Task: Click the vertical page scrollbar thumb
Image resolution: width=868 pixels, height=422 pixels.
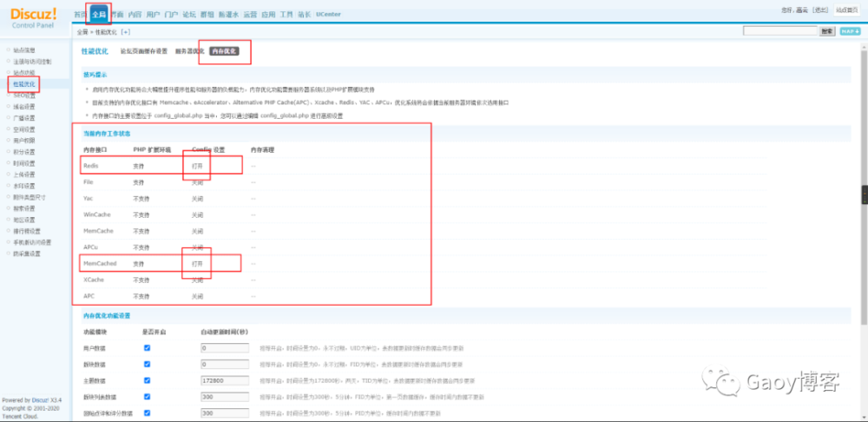Action: coord(864,188)
